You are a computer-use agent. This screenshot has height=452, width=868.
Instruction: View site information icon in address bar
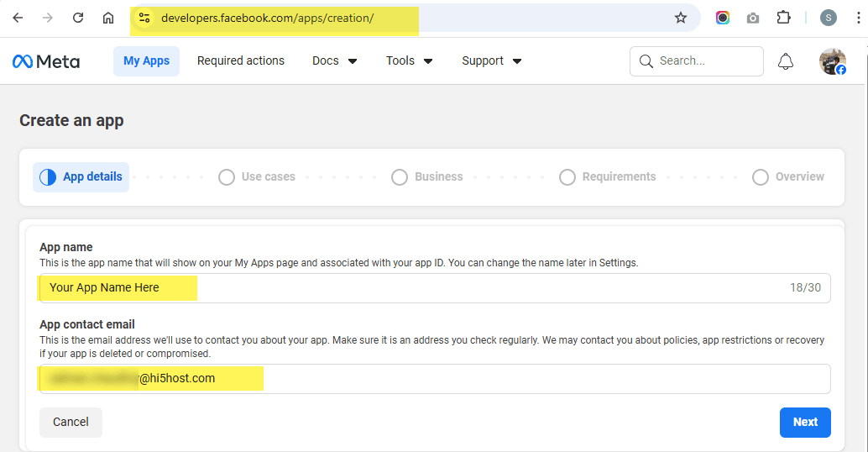[144, 18]
